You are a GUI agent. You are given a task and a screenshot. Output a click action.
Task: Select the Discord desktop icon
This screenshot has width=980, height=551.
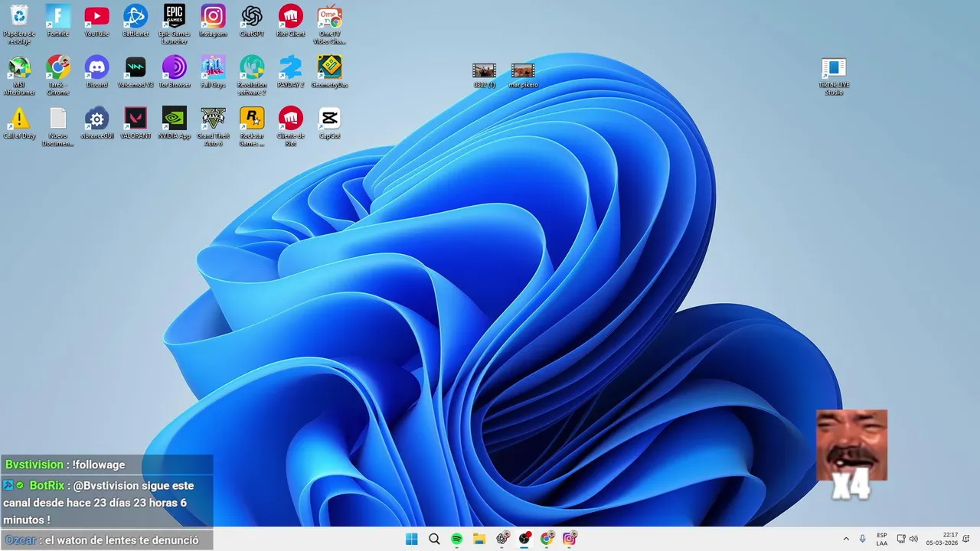(x=96, y=72)
